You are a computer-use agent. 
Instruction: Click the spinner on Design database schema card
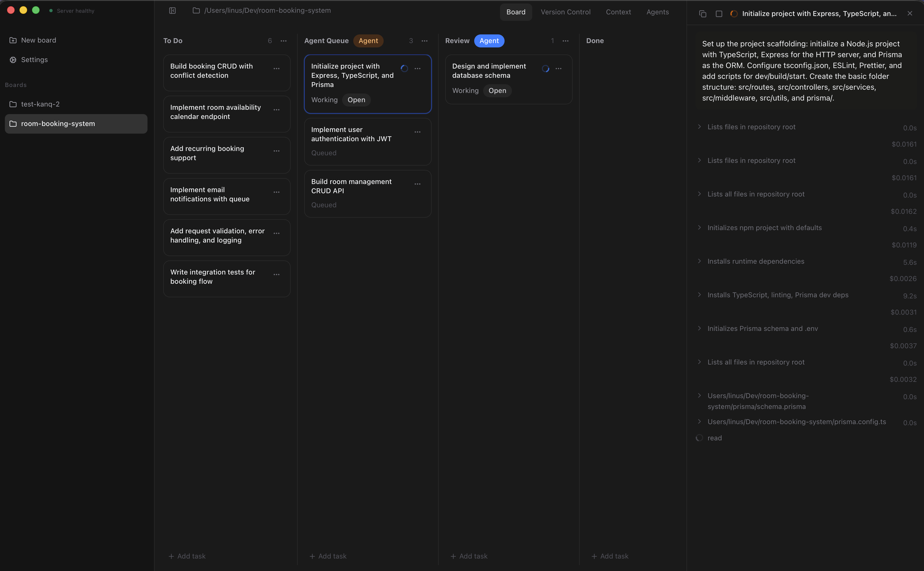tap(546, 69)
